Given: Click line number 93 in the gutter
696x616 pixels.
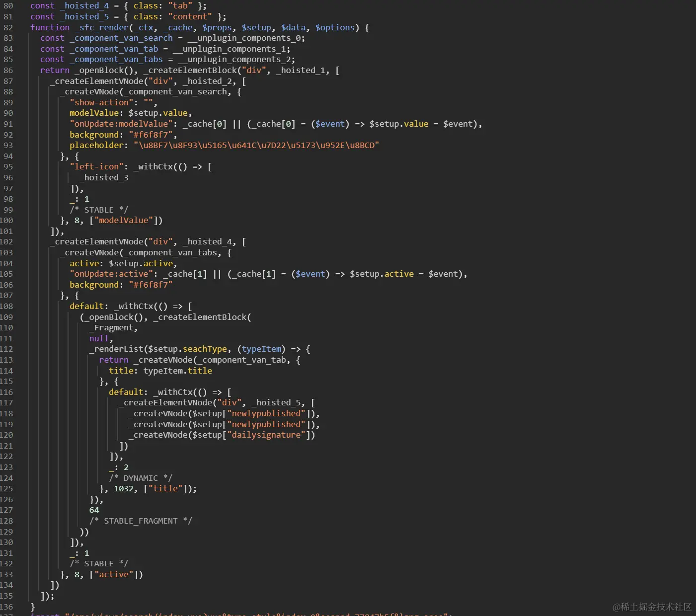Looking at the screenshot, I should click(8, 146).
